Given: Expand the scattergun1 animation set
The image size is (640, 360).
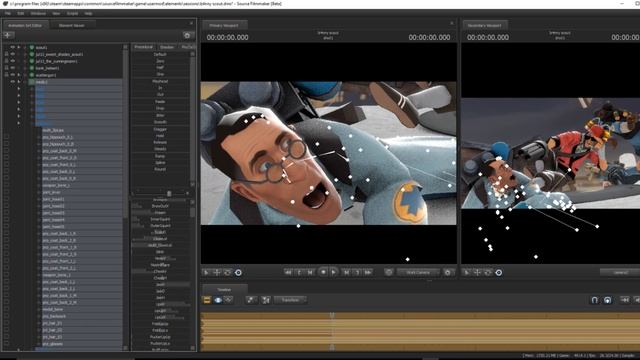Looking at the screenshot, I should pos(19,75).
